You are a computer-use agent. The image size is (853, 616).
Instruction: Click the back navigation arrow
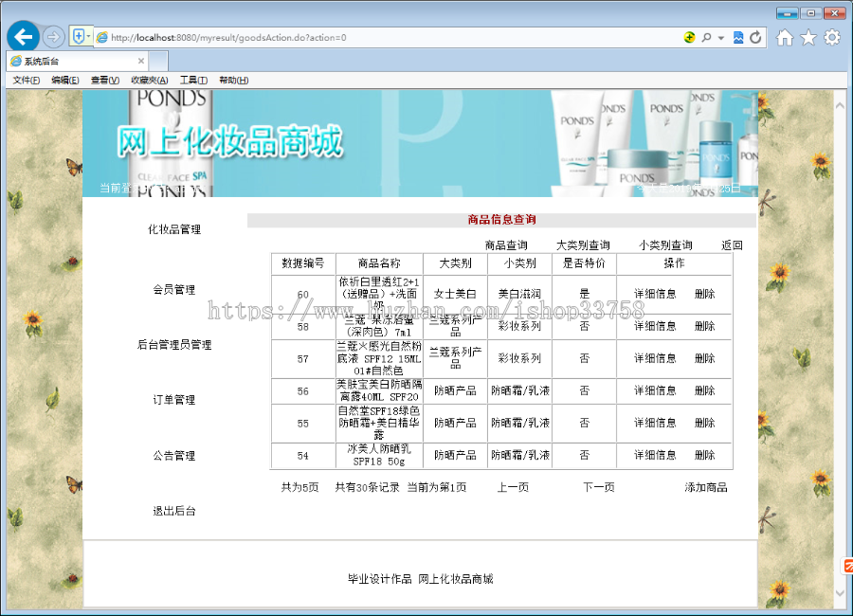click(23, 36)
